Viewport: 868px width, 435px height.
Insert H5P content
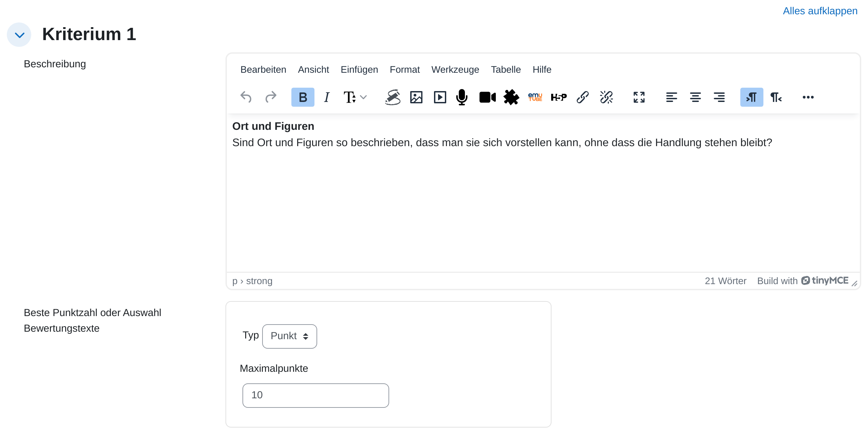click(x=559, y=97)
